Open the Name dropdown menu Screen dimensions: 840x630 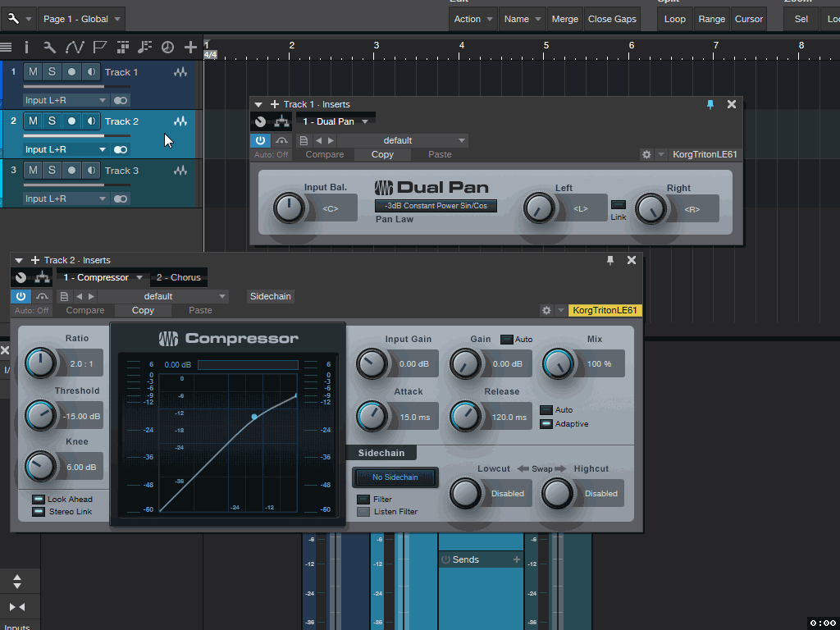pyautogui.click(x=523, y=19)
